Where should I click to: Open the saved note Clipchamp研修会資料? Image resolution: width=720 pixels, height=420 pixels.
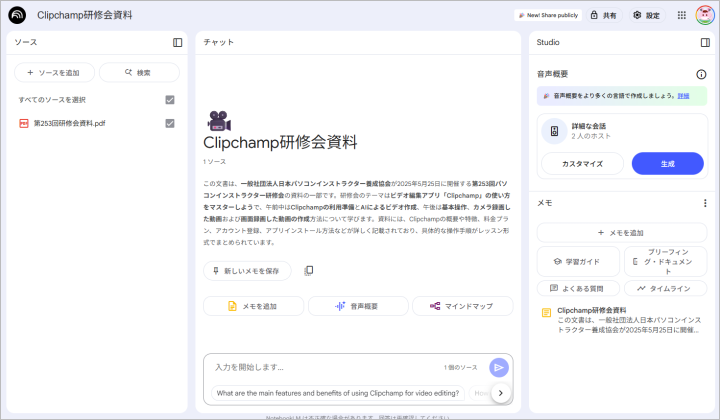(622, 320)
